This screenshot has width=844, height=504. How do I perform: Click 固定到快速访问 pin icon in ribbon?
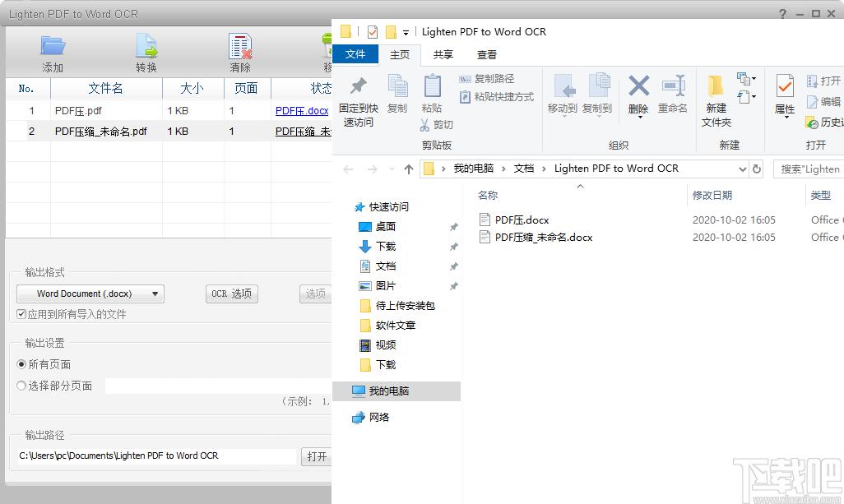pos(358,86)
